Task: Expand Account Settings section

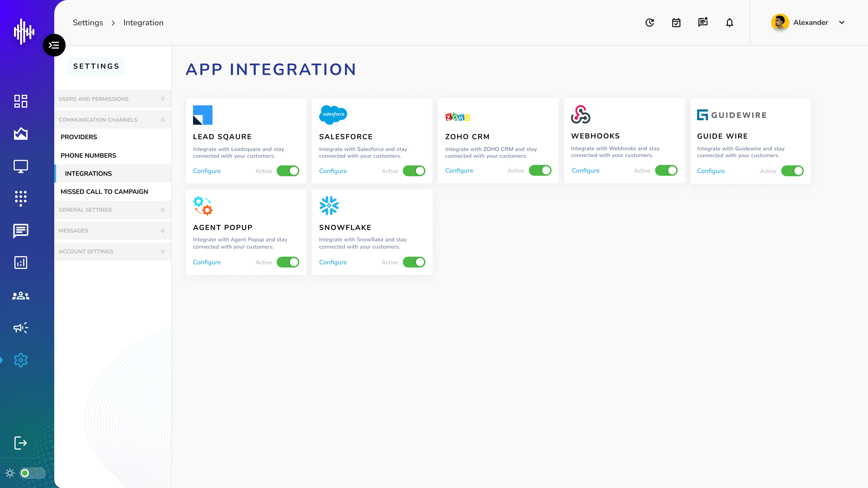Action: (x=113, y=252)
